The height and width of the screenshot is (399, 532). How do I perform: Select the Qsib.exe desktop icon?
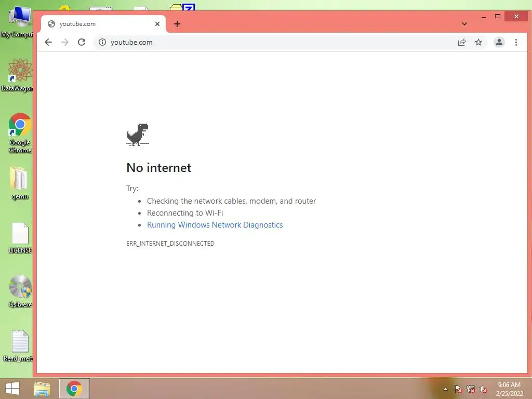click(x=20, y=291)
